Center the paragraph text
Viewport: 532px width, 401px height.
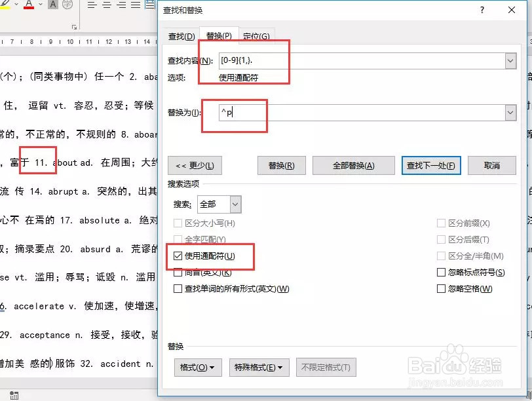107,5
